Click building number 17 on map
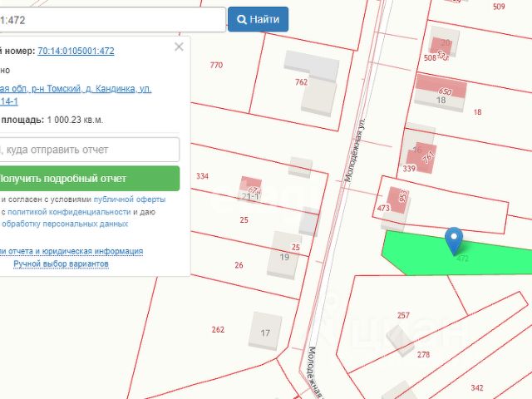This screenshot has width=532, height=399. click(265, 331)
